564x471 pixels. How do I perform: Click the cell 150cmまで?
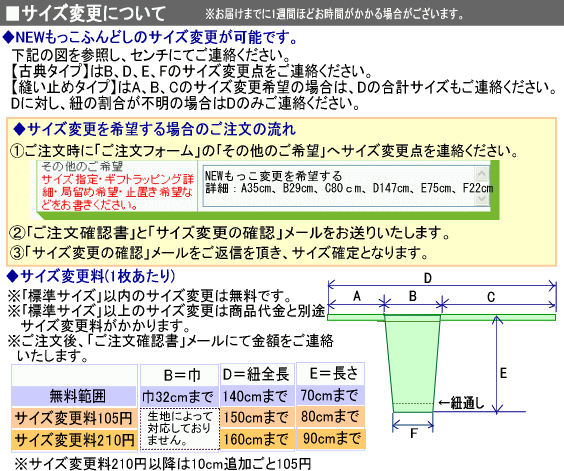(256, 417)
